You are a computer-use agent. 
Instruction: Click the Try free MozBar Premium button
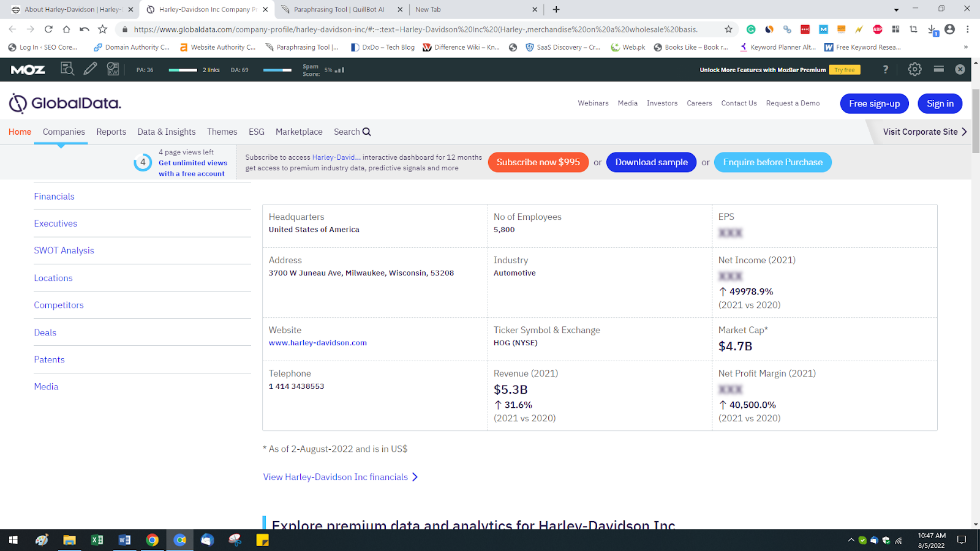pos(845,70)
